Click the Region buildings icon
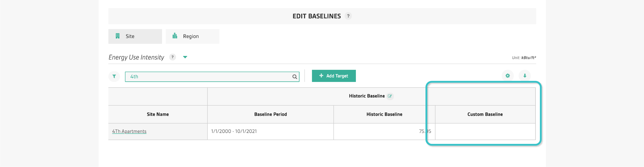This screenshot has height=167, width=644. point(175,36)
